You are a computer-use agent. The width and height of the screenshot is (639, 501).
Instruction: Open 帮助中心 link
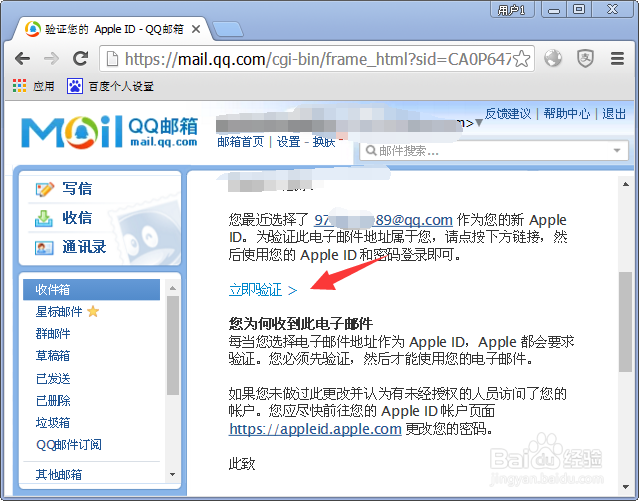[x=566, y=114]
